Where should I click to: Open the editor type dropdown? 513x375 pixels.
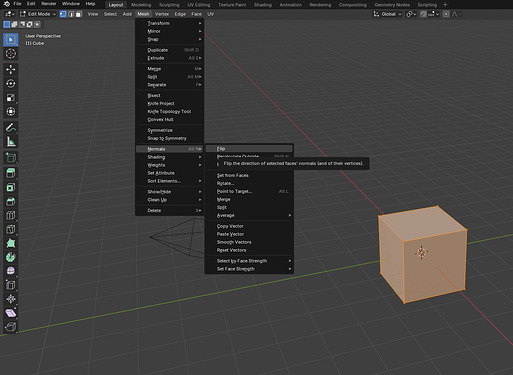[10, 14]
